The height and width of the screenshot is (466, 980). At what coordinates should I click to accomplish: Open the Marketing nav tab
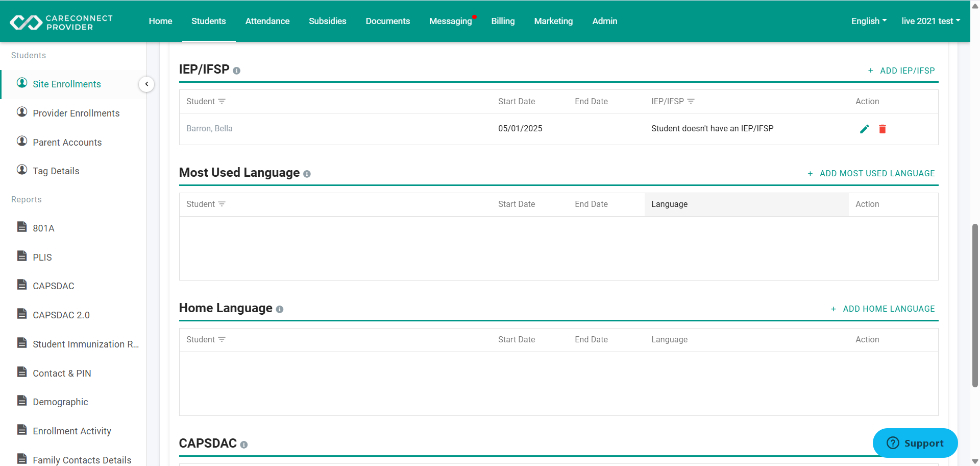point(553,21)
